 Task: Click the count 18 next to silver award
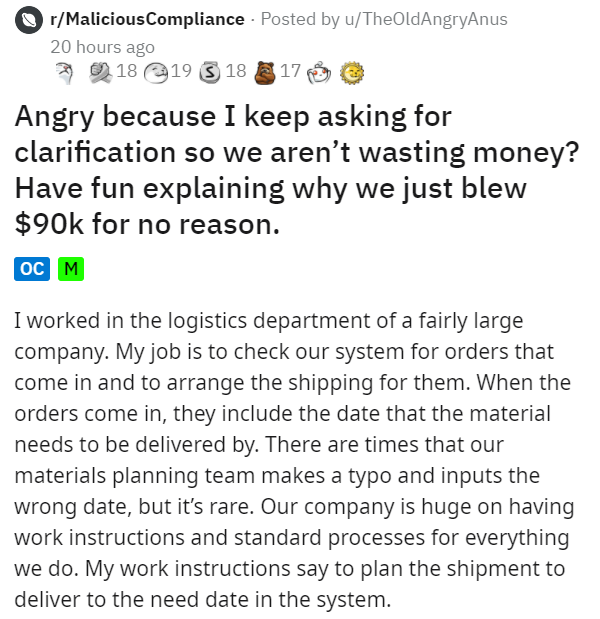(x=236, y=72)
